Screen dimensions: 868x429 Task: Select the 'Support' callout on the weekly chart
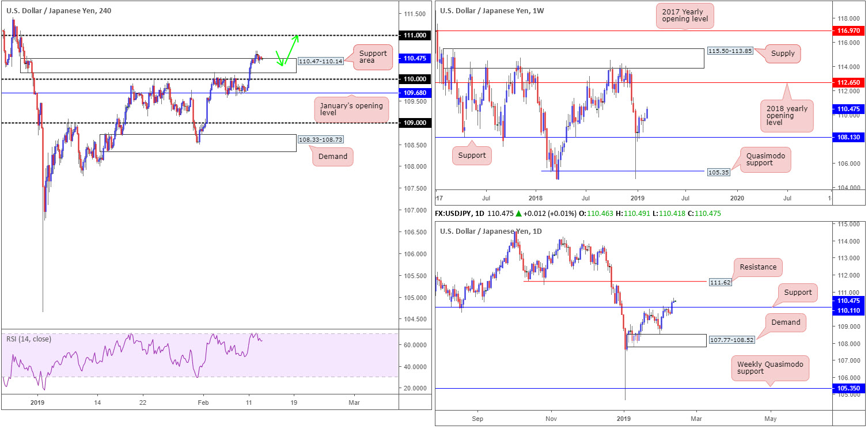[x=471, y=155]
